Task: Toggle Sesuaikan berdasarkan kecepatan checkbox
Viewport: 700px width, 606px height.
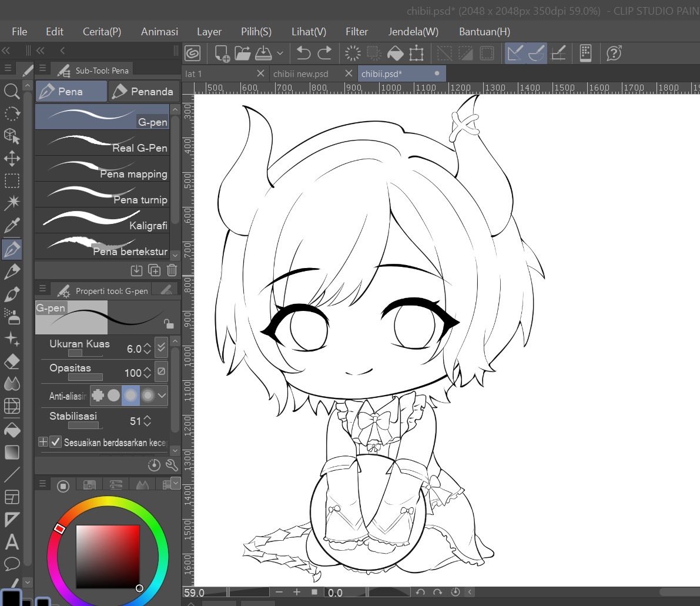Action: (55, 442)
